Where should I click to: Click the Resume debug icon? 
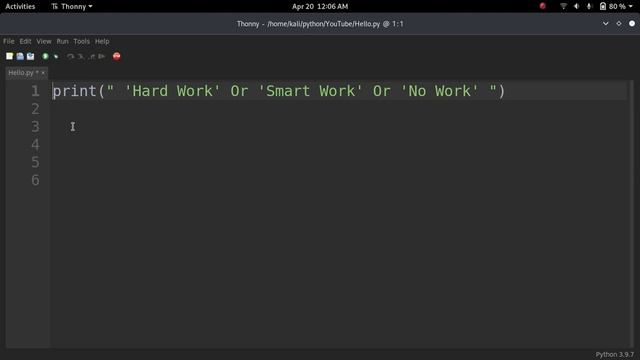[x=102, y=56]
